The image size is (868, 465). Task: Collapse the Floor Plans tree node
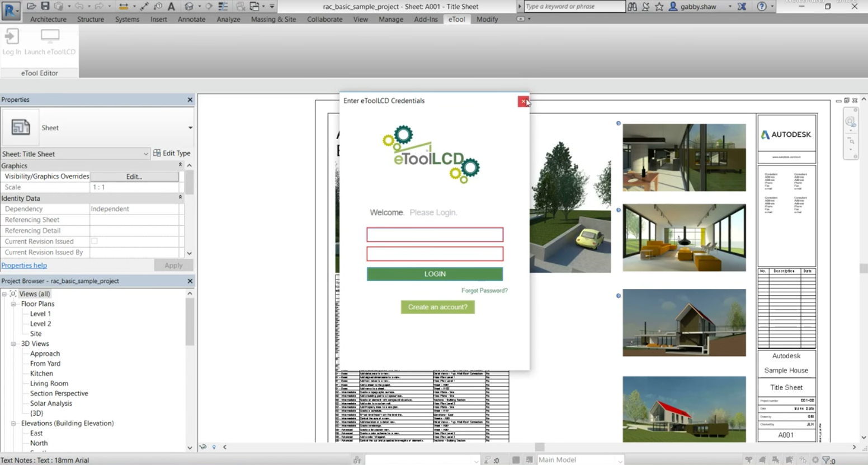coord(13,304)
